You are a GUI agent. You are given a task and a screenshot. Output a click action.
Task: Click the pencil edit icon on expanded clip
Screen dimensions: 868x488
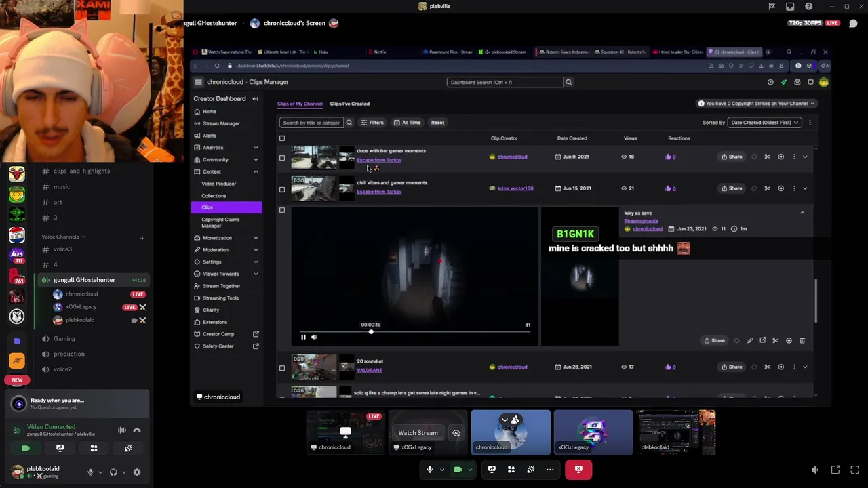[750, 340]
